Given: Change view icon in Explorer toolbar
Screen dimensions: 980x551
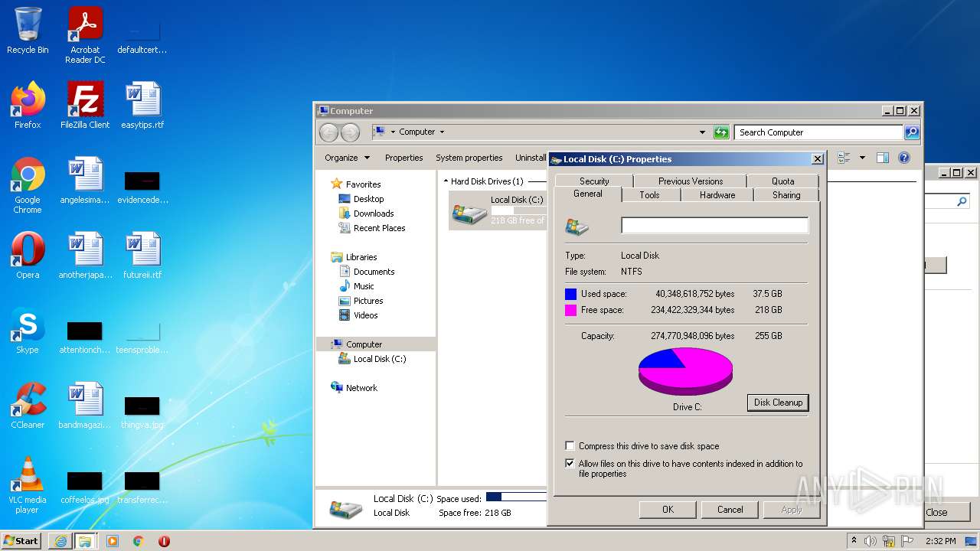Looking at the screenshot, I should coord(844,158).
